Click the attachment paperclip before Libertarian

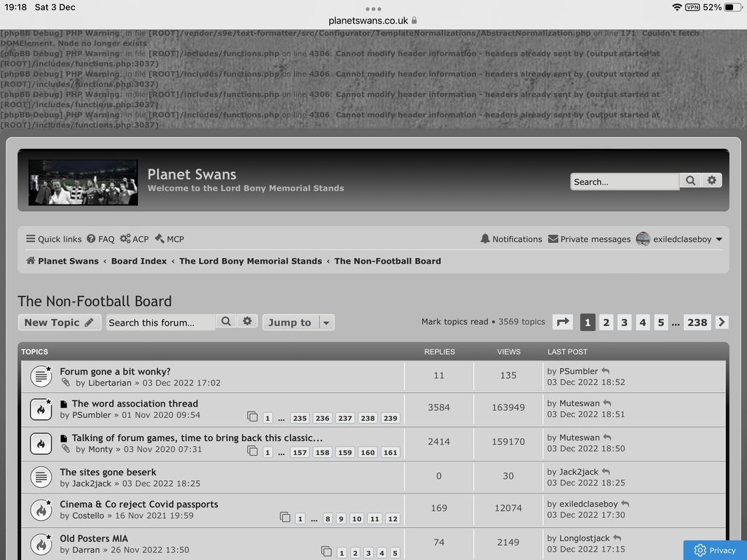coord(66,382)
